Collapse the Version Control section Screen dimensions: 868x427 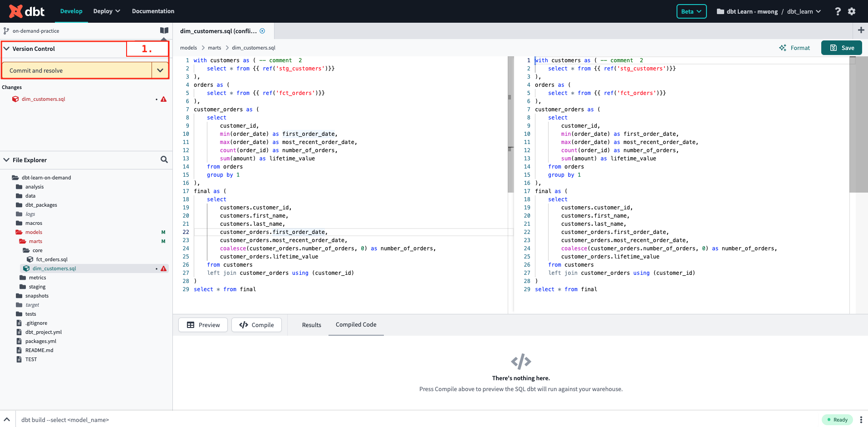[x=7, y=49]
